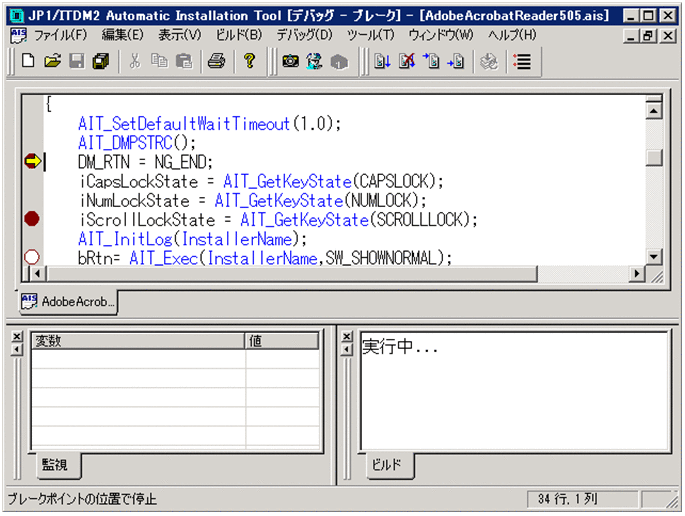
Task: Click the list view icon with red bullets
Action: (x=522, y=61)
